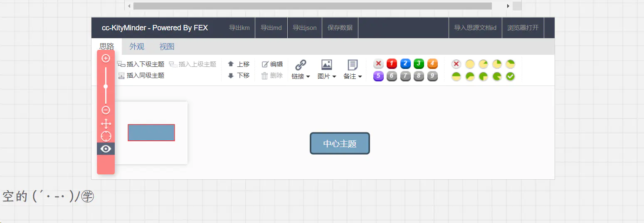Click 导出km export button
The image size is (644, 223).
click(239, 28)
